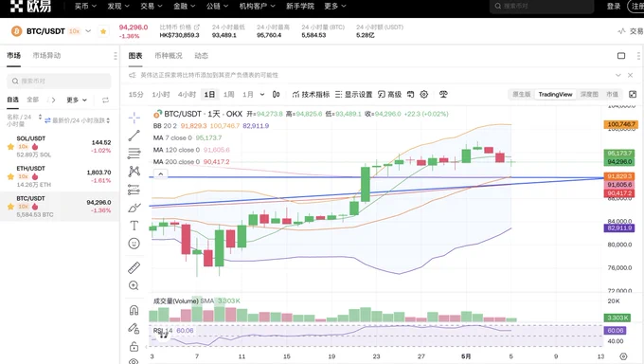
Task: Toggle BTC/USDT favorite star
Action: 103,31
